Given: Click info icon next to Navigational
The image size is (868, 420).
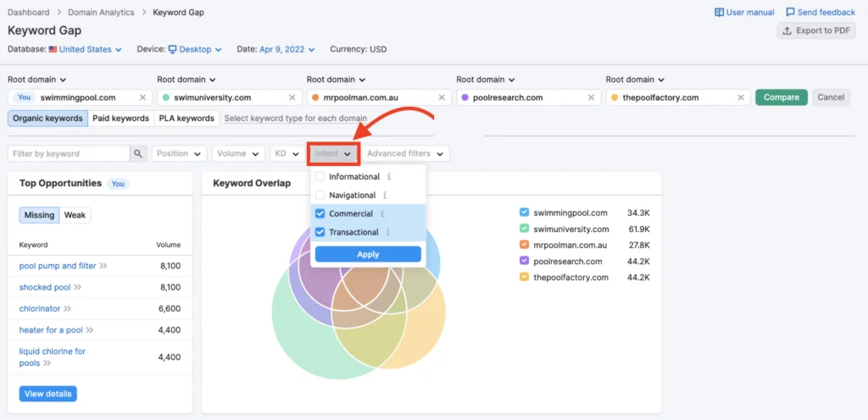Looking at the screenshot, I should pyautogui.click(x=385, y=195).
